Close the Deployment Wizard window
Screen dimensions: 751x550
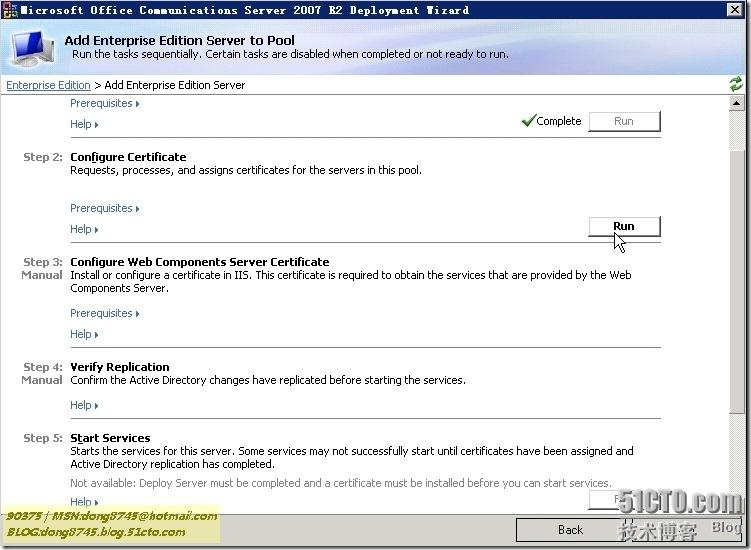[x=734, y=10]
